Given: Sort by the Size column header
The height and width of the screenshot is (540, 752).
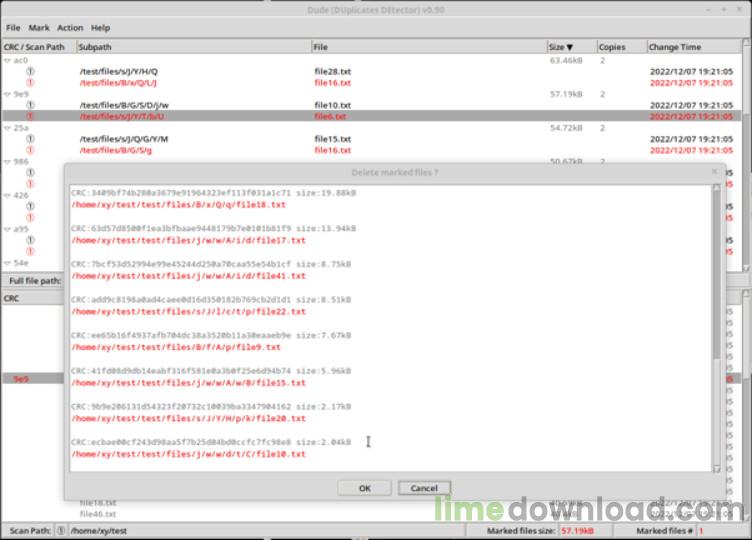Looking at the screenshot, I should coord(572,47).
